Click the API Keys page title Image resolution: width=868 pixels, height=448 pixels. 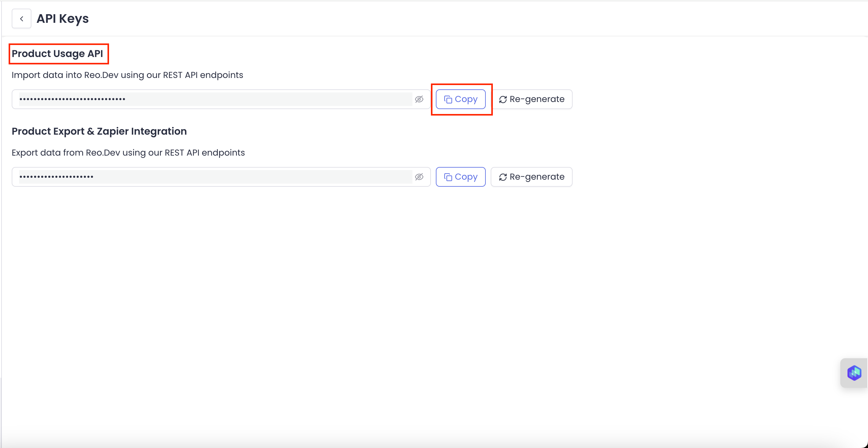(62, 18)
